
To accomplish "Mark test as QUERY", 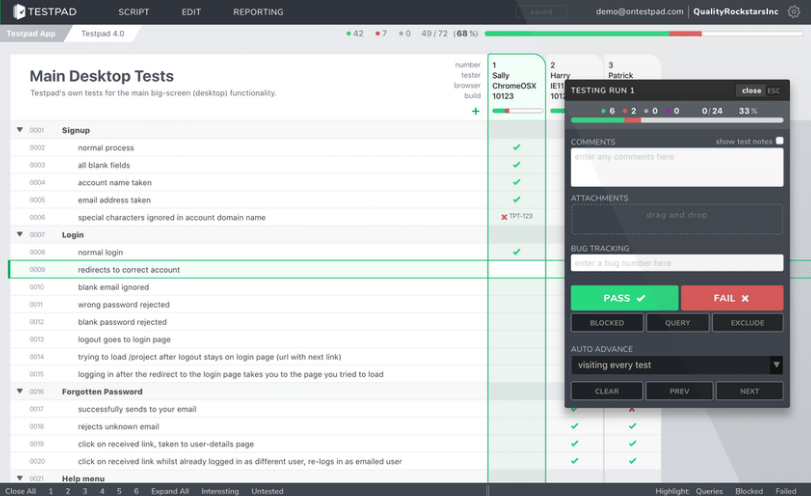I will tap(678, 323).
